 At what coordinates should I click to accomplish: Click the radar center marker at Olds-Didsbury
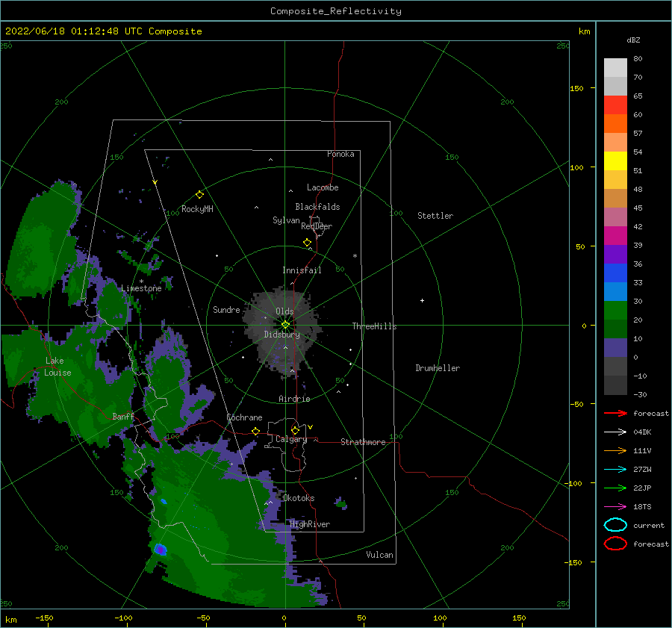[285, 325]
